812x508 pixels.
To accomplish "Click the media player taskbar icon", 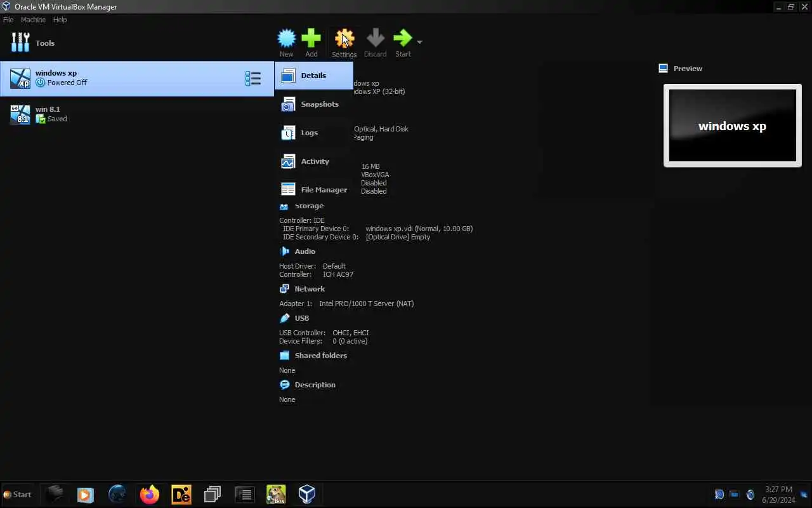I will (x=86, y=494).
